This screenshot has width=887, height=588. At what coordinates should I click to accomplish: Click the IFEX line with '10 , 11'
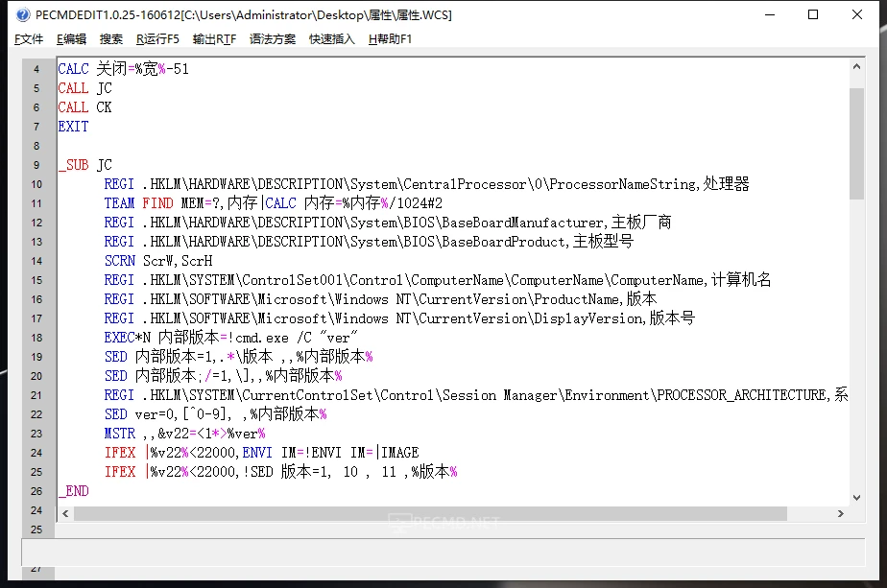click(x=280, y=472)
